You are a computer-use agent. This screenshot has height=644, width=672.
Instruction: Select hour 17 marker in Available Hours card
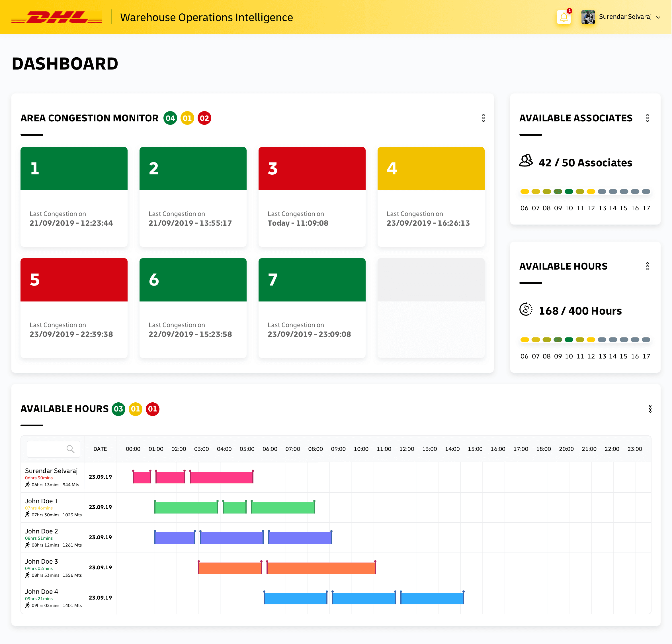[x=646, y=340]
